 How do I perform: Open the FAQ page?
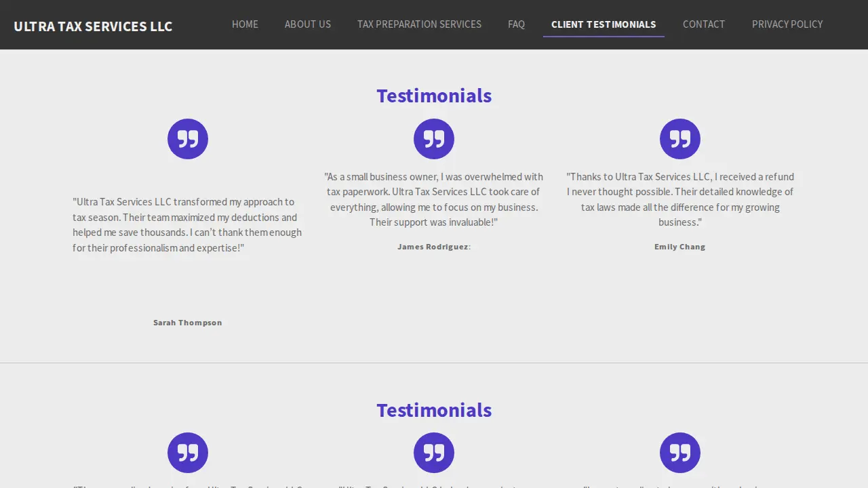pyautogui.click(x=516, y=24)
